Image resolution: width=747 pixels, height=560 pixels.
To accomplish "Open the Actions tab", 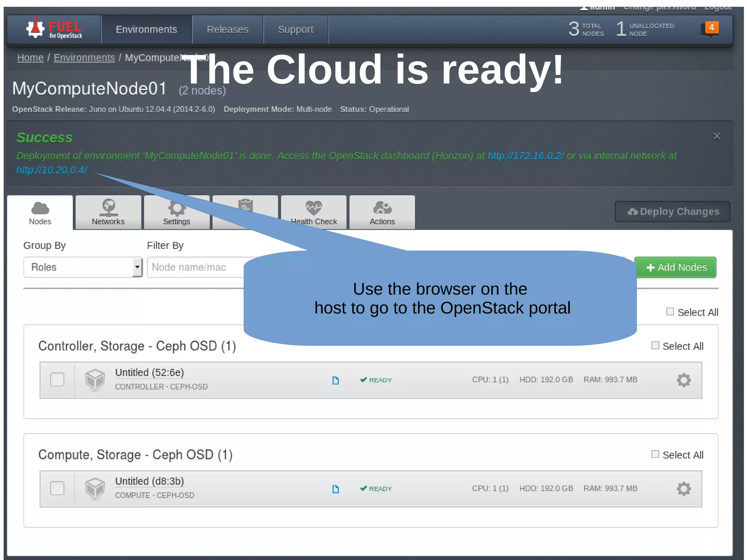I will coord(382,213).
